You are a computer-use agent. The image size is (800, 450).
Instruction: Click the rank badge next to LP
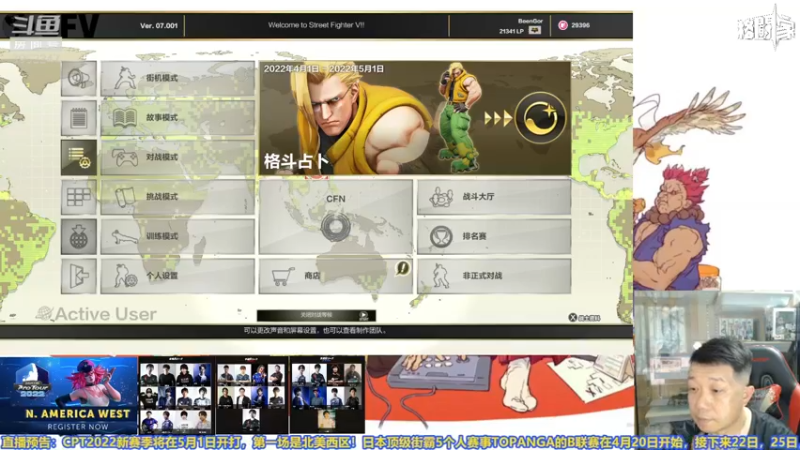click(535, 30)
